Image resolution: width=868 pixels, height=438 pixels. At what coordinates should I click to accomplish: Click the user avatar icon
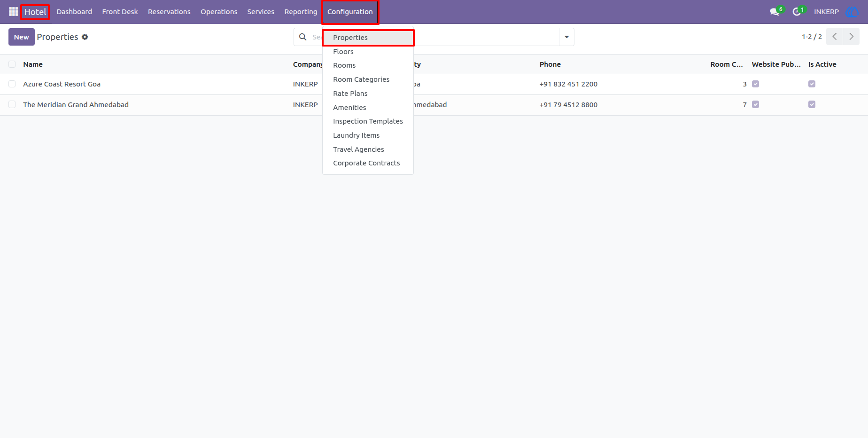click(x=852, y=12)
